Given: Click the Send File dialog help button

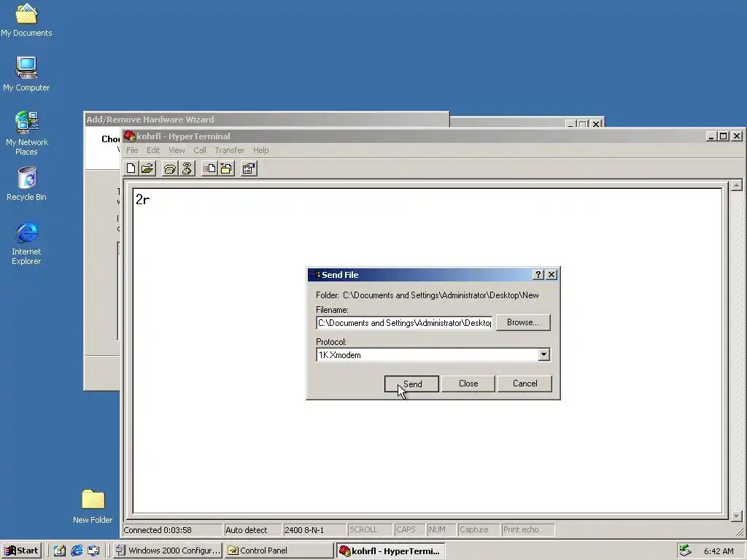Looking at the screenshot, I should [538, 275].
